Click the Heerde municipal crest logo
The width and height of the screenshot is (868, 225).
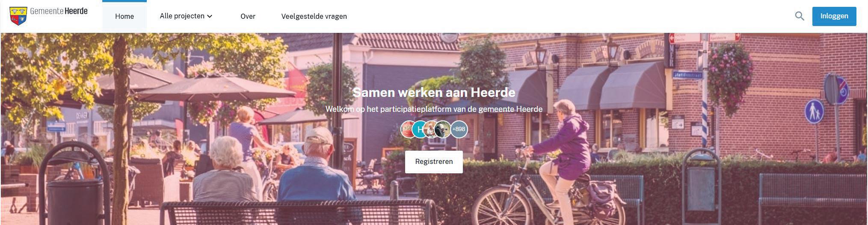point(18,16)
